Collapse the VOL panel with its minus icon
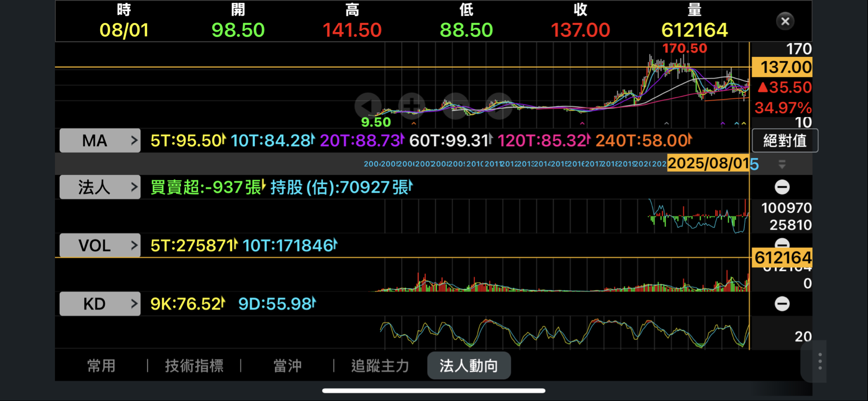This screenshot has height=401, width=868. (782, 243)
